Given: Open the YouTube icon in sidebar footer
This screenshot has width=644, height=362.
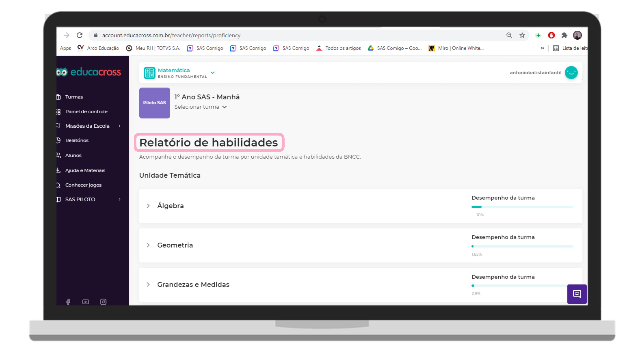Looking at the screenshot, I should [86, 302].
